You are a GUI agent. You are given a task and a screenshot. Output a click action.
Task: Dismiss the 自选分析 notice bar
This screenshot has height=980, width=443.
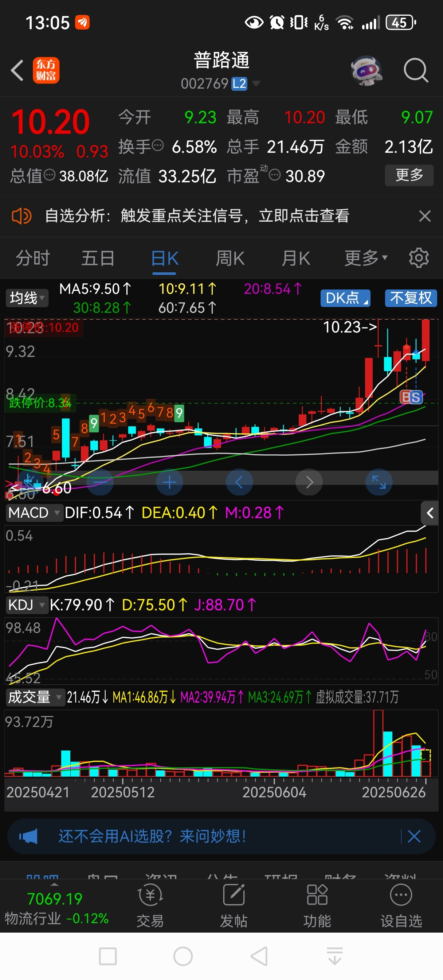pyautogui.click(x=425, y=216)
